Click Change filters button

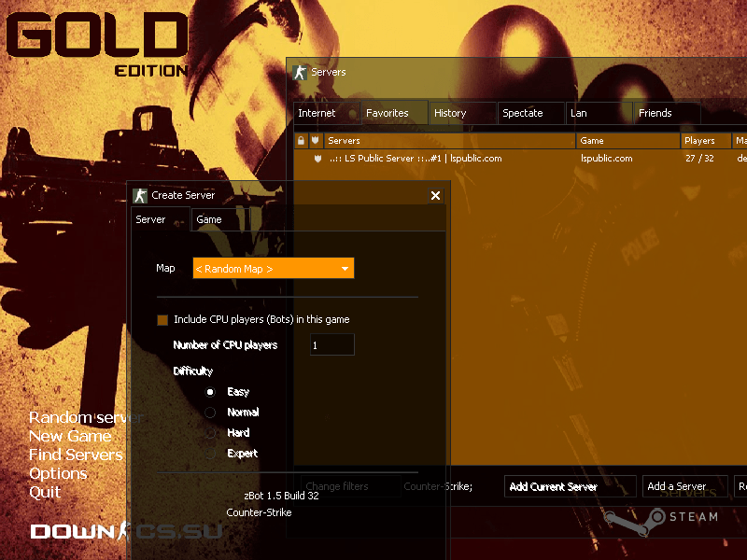[x=351, y=486]
